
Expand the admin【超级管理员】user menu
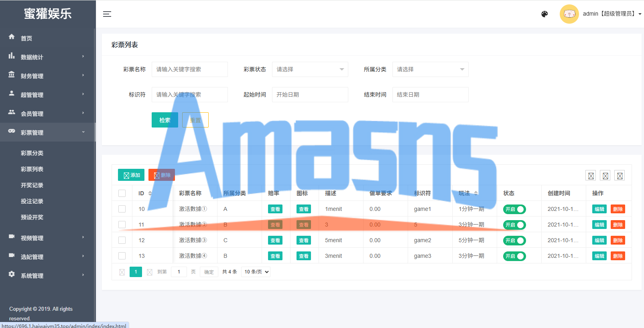612,14
